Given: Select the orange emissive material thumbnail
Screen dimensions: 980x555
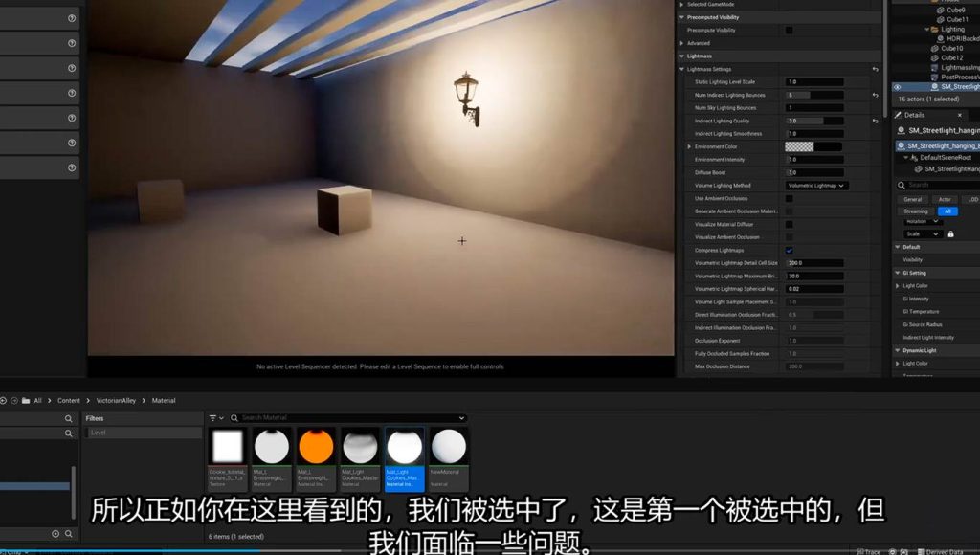Looking at the screenshot, I should [x=316, y=447].
